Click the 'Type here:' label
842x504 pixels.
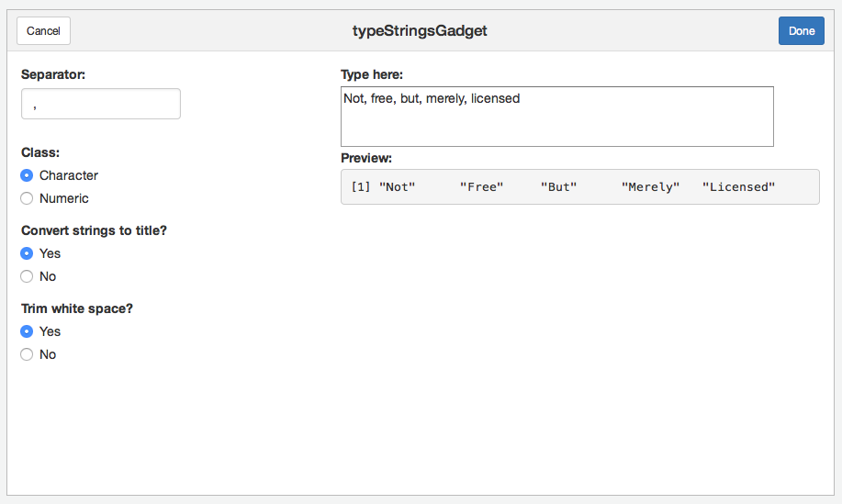click(x=372, y=74)
